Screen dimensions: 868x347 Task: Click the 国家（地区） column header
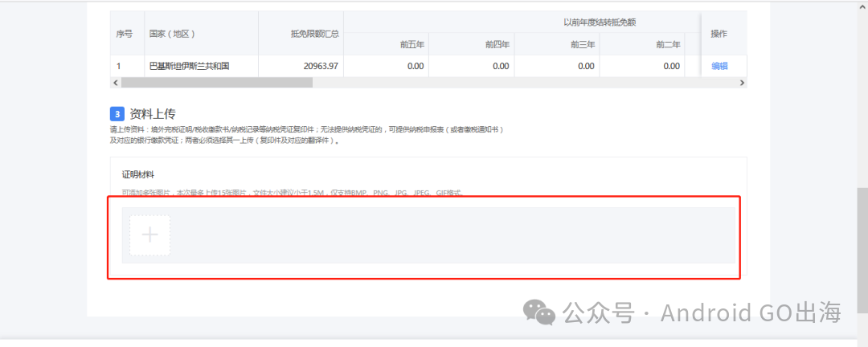(202, 33)
